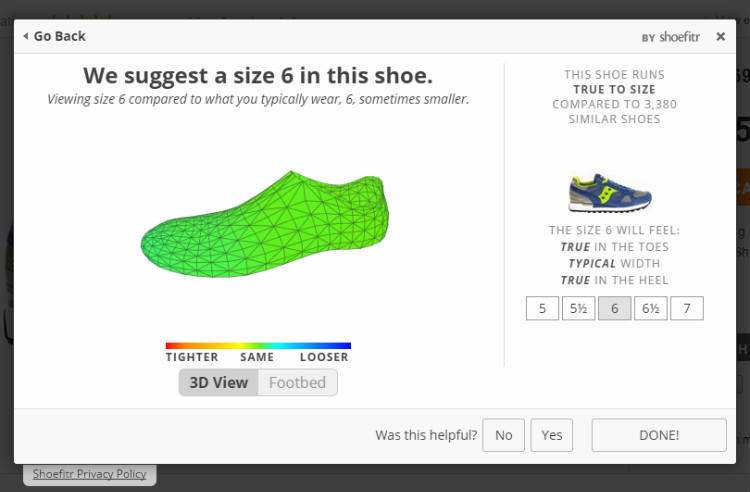Viewport: 750px width, 492px height.
Task: Click the SAME legend label
Action: pyautogui.click(x=257, y=357)
